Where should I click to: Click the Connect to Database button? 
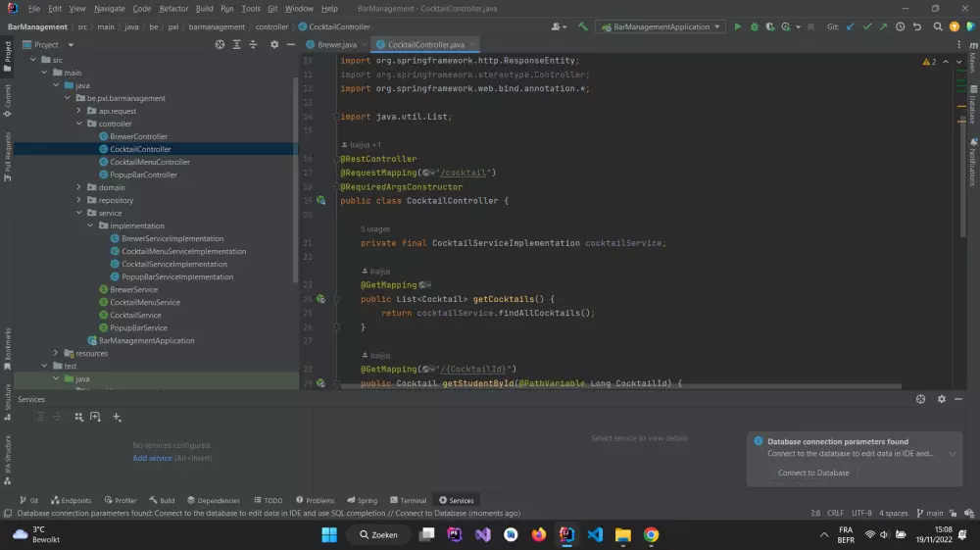813,473
